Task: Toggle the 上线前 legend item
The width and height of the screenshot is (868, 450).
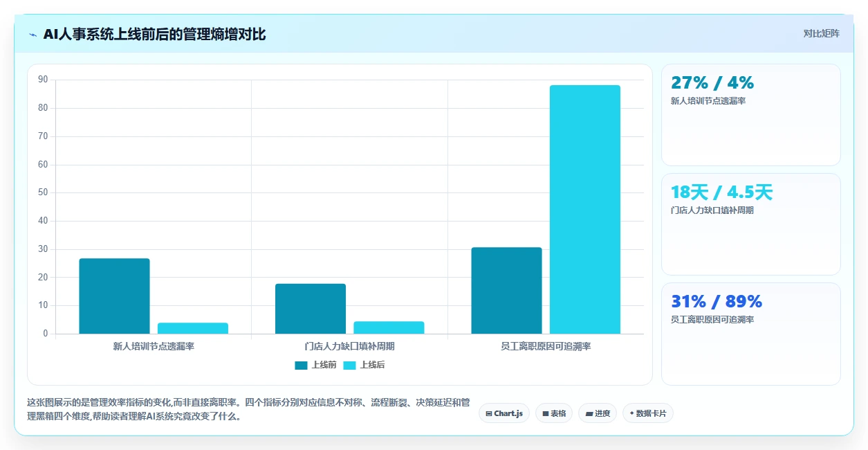Action: click(315, 365)
